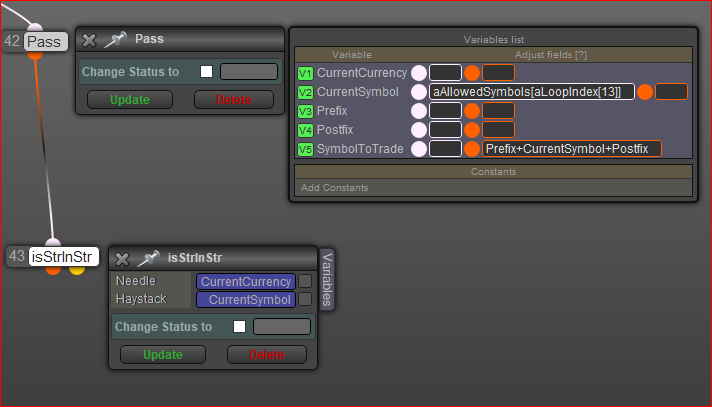This screenshot has width=712, height=407.
Task: Click the white-bordered field of Prefix
Action: click(445, 111)
